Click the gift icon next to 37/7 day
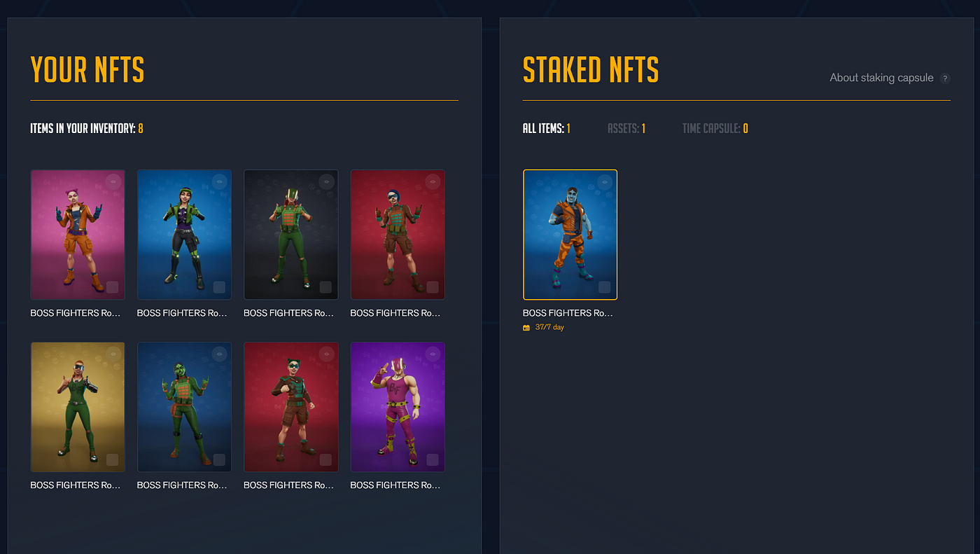 click(526, 328)
